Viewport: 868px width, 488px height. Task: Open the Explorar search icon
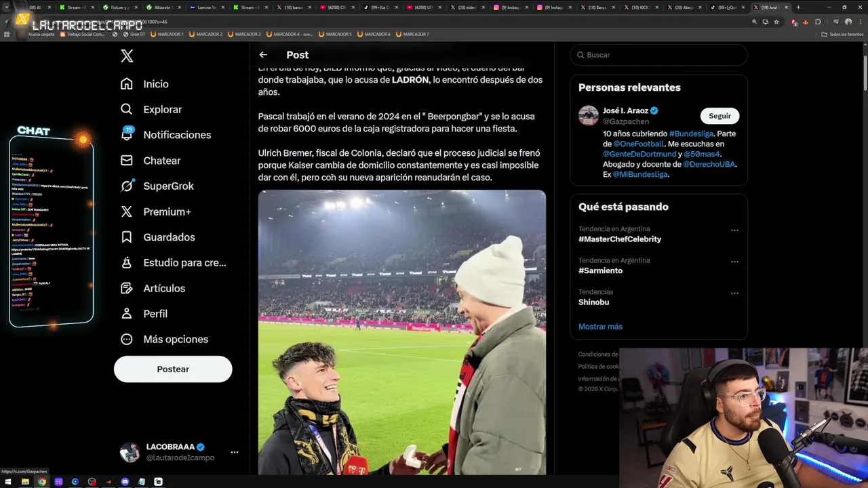[x=127, y=109]
